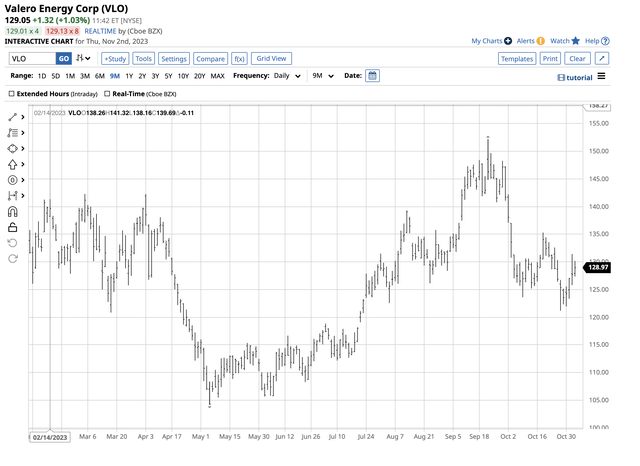Switch to Grid View
Screen dimensions: 640x466
tap(271, 58)
